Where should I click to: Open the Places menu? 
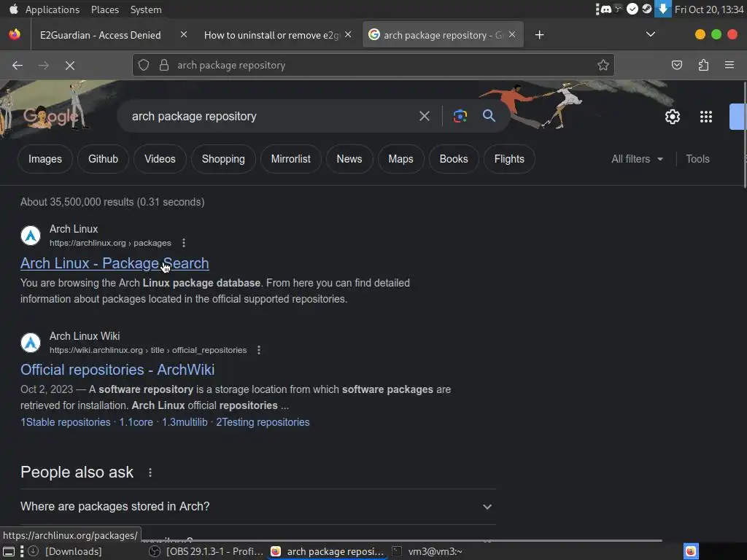(105, 9)
